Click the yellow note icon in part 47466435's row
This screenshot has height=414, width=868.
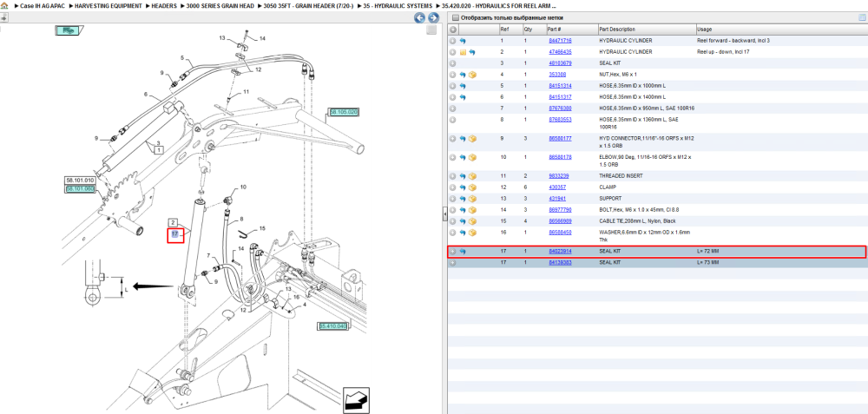pyautogui.click(x=463, y=52)
